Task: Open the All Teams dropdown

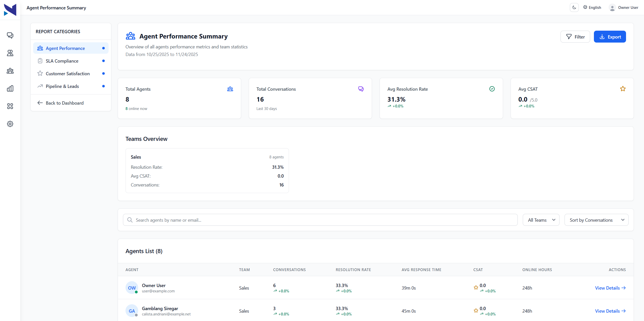Action: [541, 220]
